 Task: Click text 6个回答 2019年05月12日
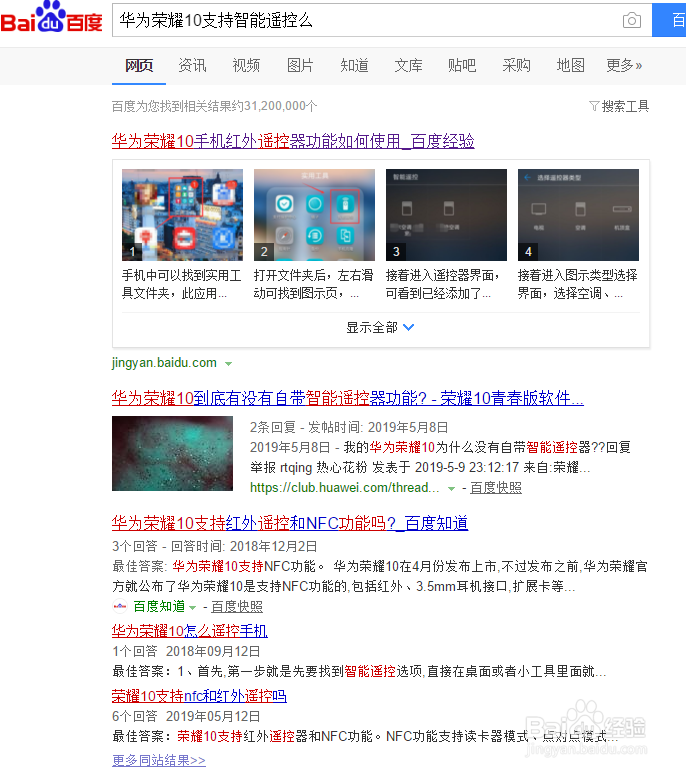[x=186, y=716]
